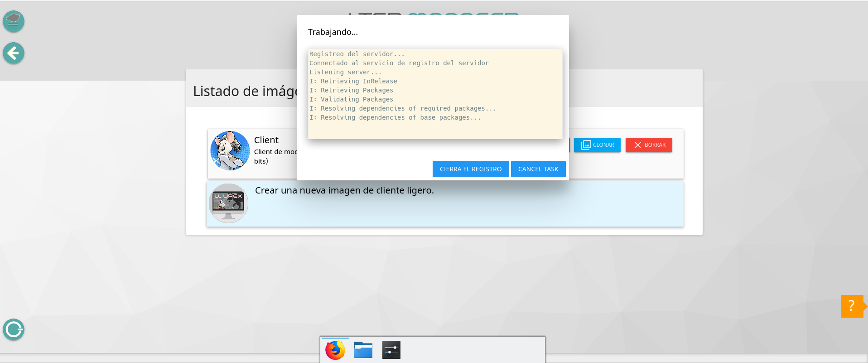Open the file manager taskbar icon

tap(363, 350)
